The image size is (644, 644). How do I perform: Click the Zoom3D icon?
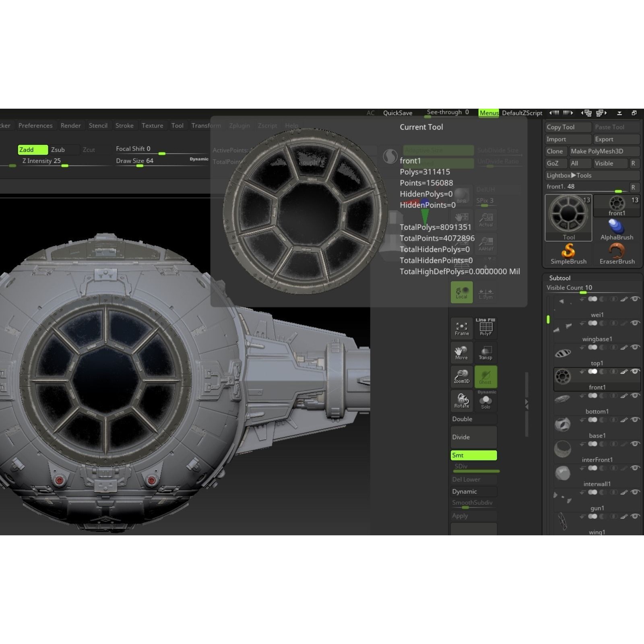click(461, 377)
